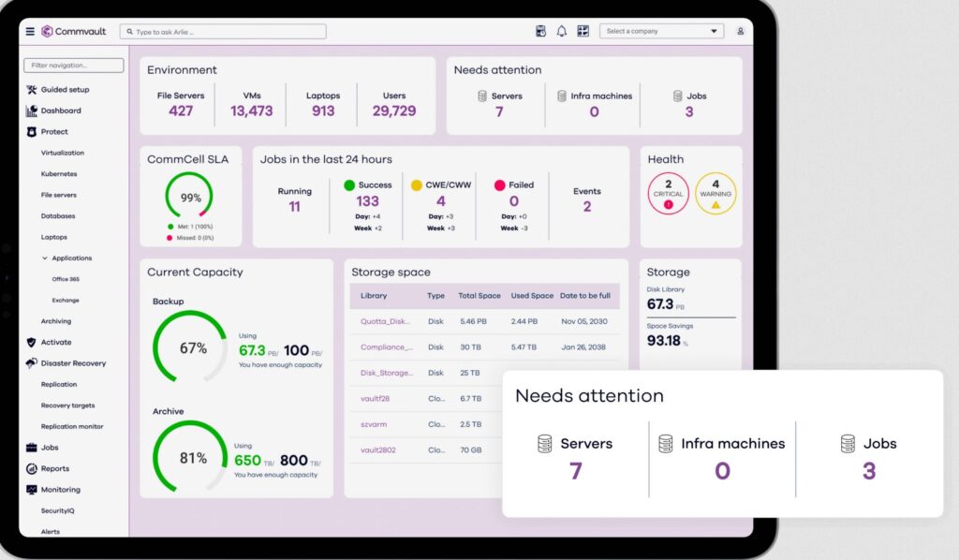Click the VMs count 13,473

coord(251,111)
